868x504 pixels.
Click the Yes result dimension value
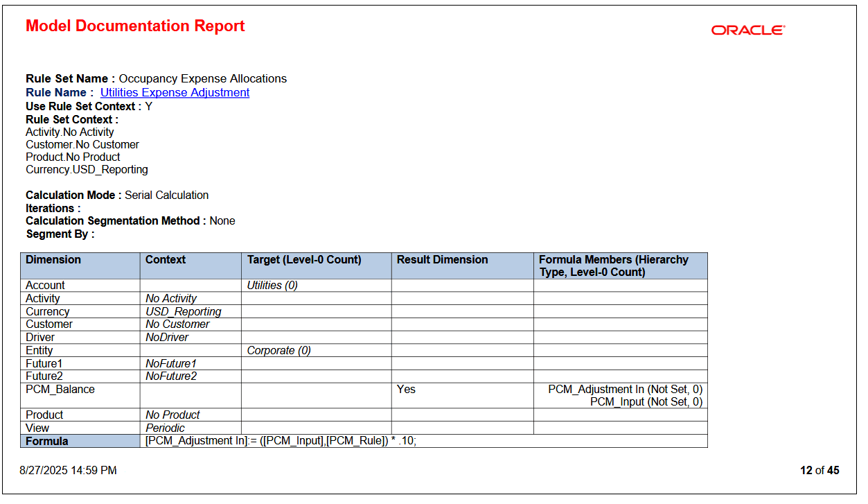tap(404, 389)
